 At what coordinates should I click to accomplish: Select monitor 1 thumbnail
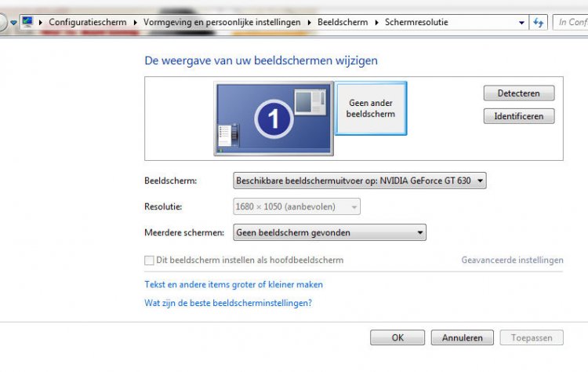[x=274, y=119]
